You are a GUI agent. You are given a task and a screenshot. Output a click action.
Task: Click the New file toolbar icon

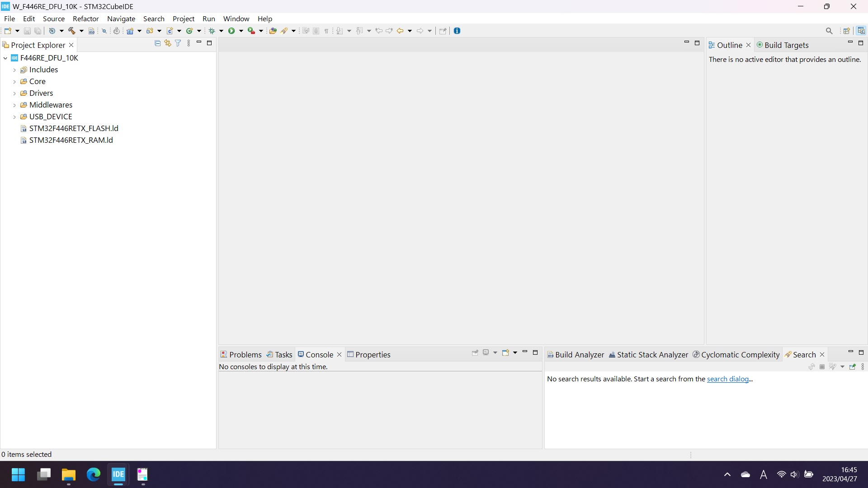tap(8, 31)
